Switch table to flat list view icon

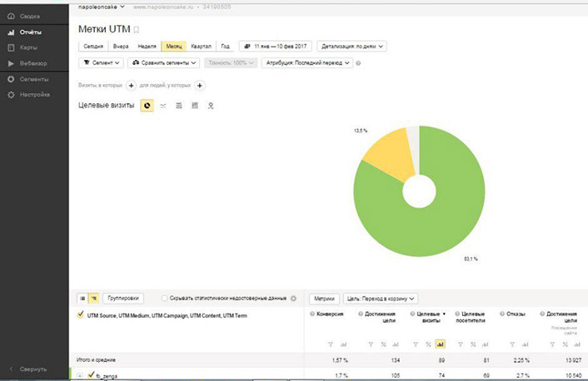(x=82, y=298)
